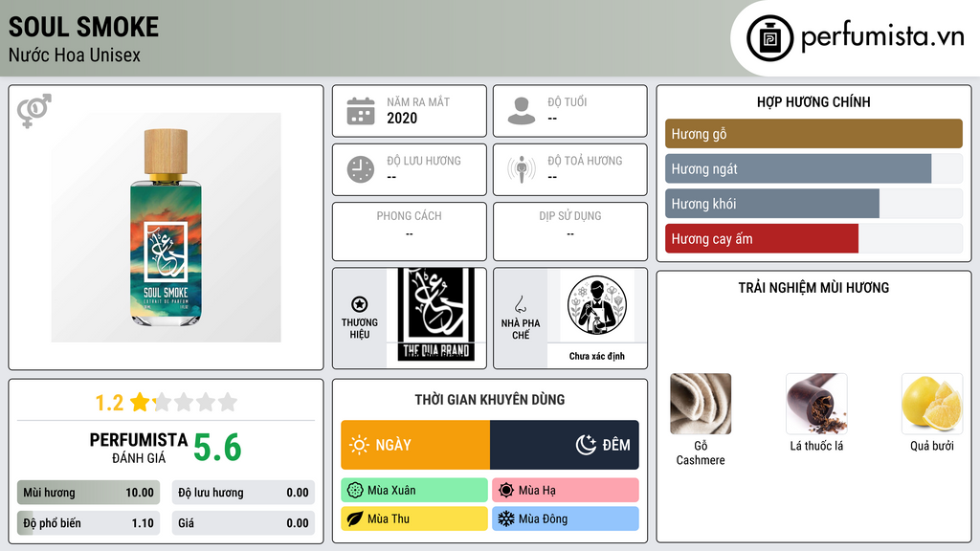Open the Soul Smoke bottle image
The height and width of the screenshot is (551, 980).
point(167,228)
